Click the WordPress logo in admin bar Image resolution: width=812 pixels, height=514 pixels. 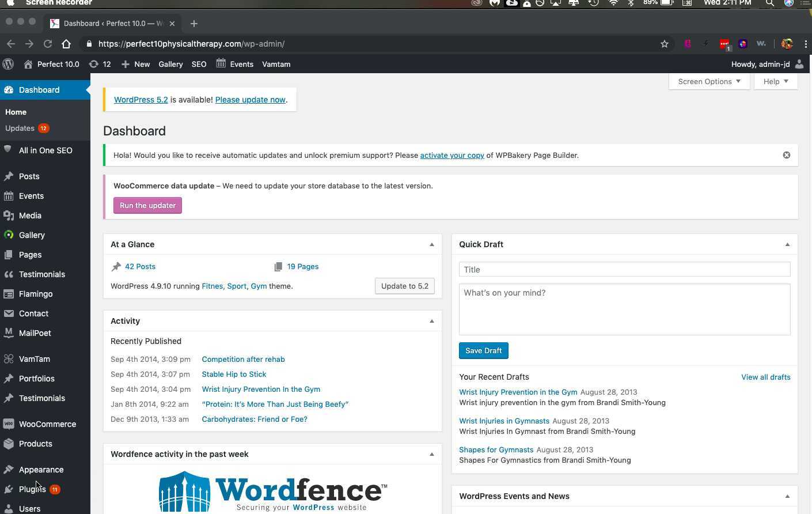tap(8, 64)
